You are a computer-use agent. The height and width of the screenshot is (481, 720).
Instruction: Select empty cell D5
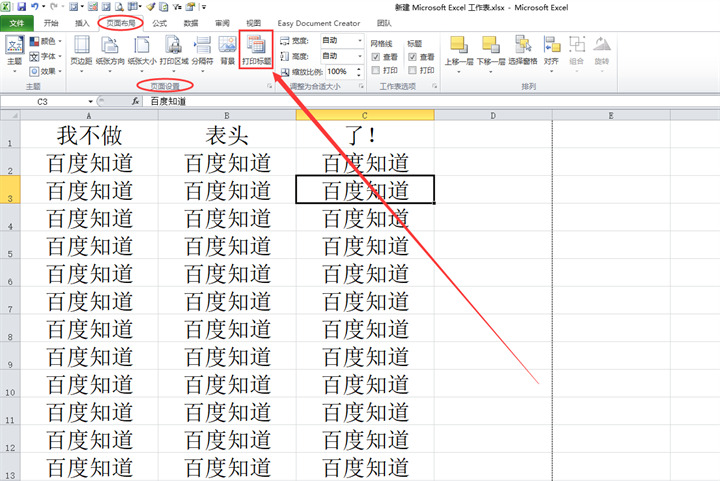493,245
